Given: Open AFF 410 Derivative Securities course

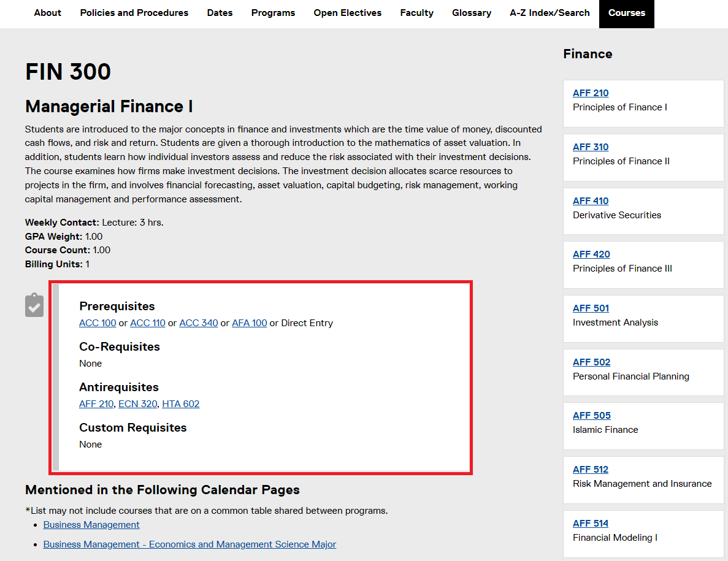Looking at the screenshot, I should pyautogui.click(x=591, y=201).
